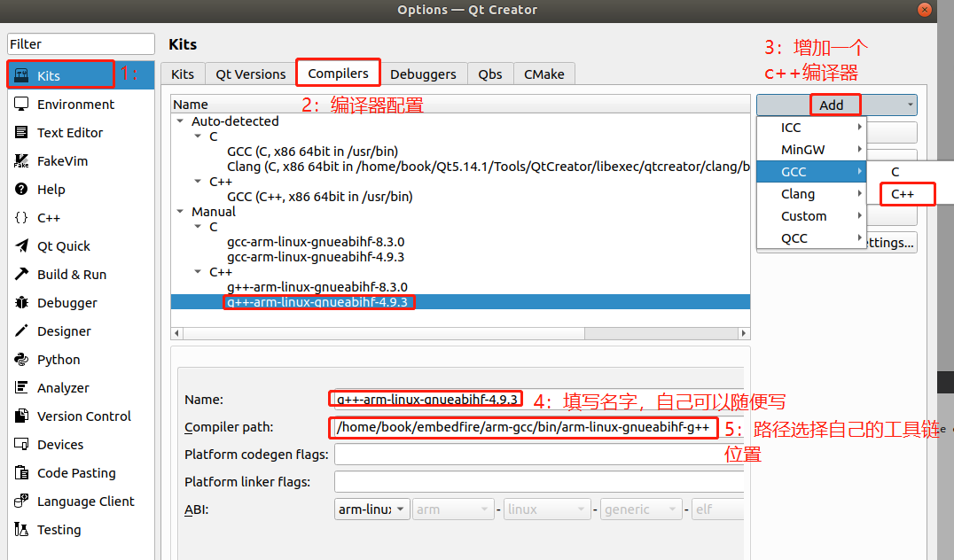Screen dimensions: 954x560
Task: Open the Text Editor settings category
Action: click(81, 133)
